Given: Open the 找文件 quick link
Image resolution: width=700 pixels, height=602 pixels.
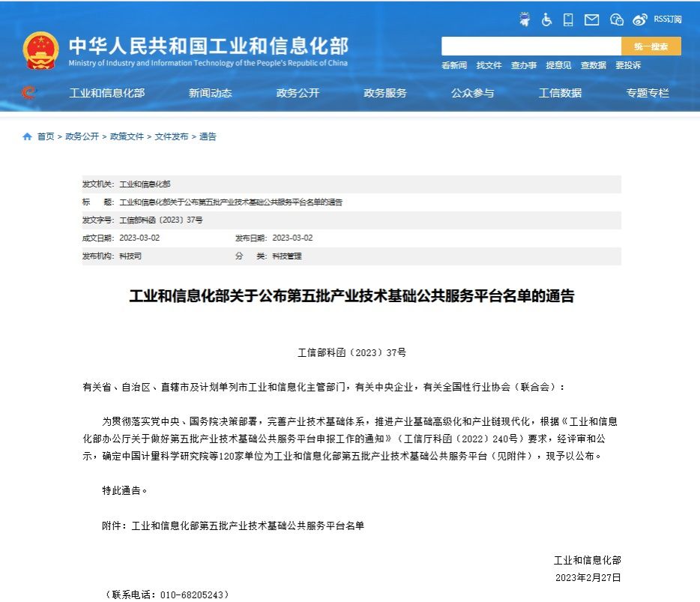Looking at the screenshot, I should coord(489,66).
